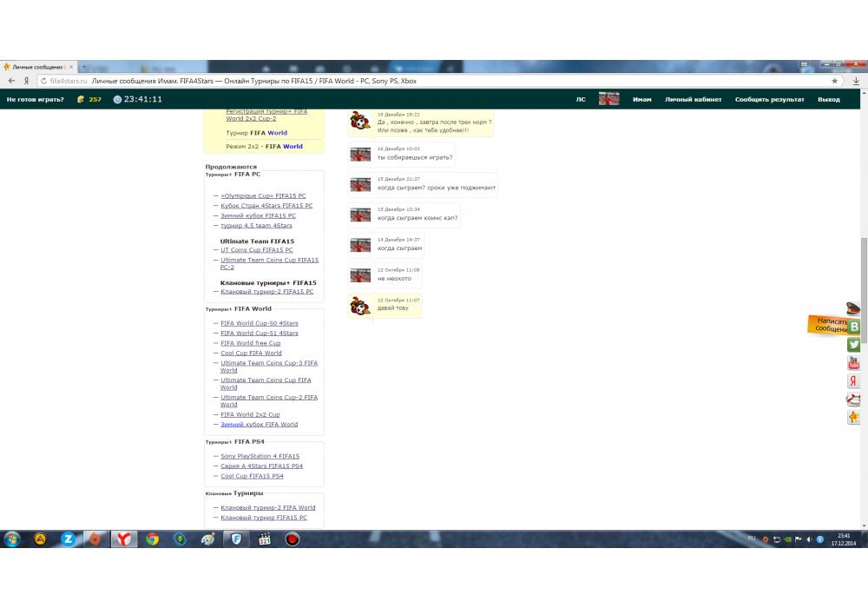Click the lifebuoy help icon
This screenshot has width=868, height=608.
pyautogui.click(x=854, y=400)
